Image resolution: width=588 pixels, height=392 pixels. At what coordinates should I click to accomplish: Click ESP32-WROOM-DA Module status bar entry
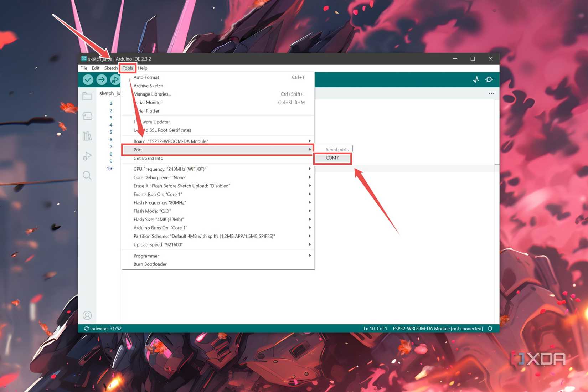(x=438, y=329)
